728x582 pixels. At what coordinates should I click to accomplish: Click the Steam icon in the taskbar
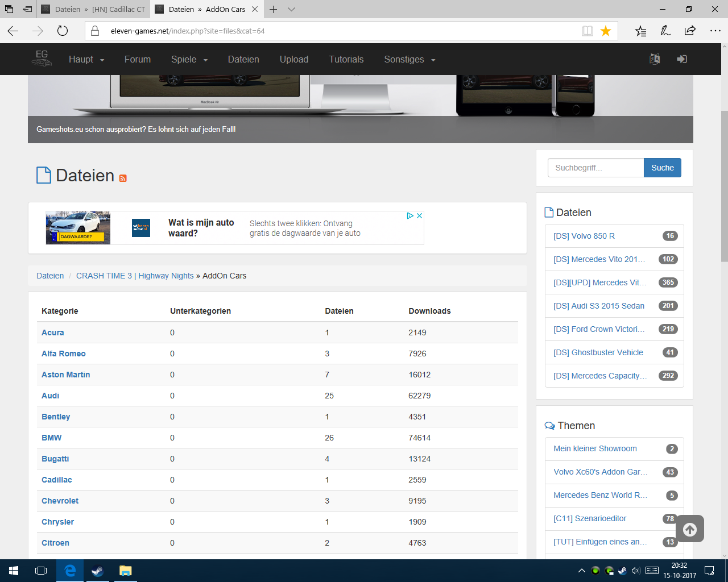point(98,571)
